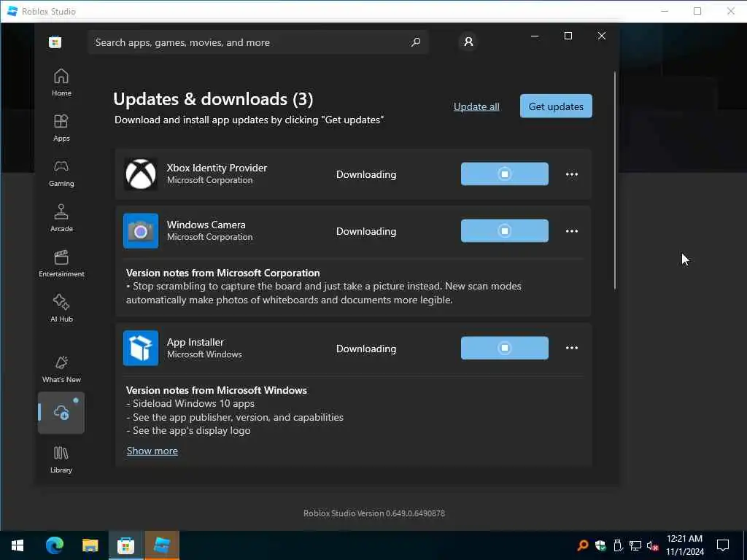The width and height of the screenshot is (747, 560).
Task: Click the Microsoft Store taskbar icon
Action: [x=125, y=545]
